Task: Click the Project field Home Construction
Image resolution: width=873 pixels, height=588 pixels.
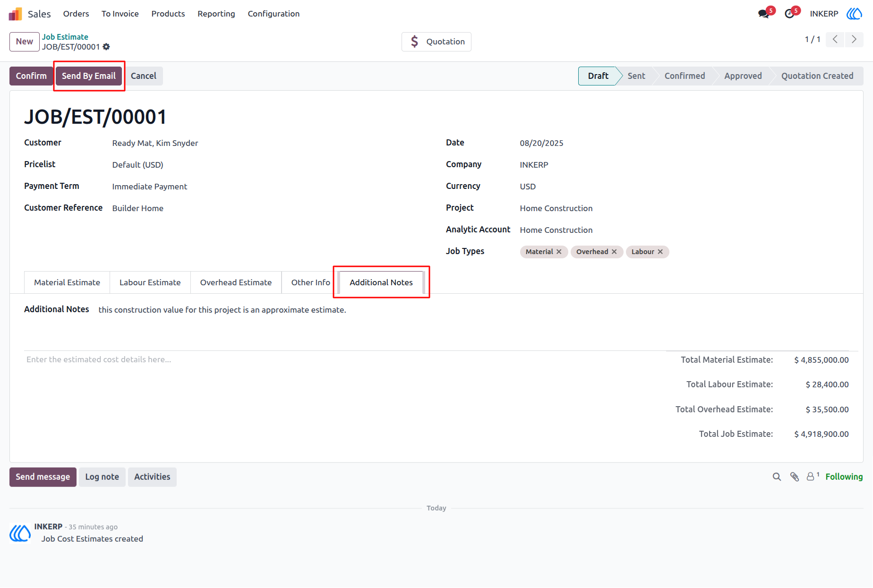Action: [x=556, y=208]
